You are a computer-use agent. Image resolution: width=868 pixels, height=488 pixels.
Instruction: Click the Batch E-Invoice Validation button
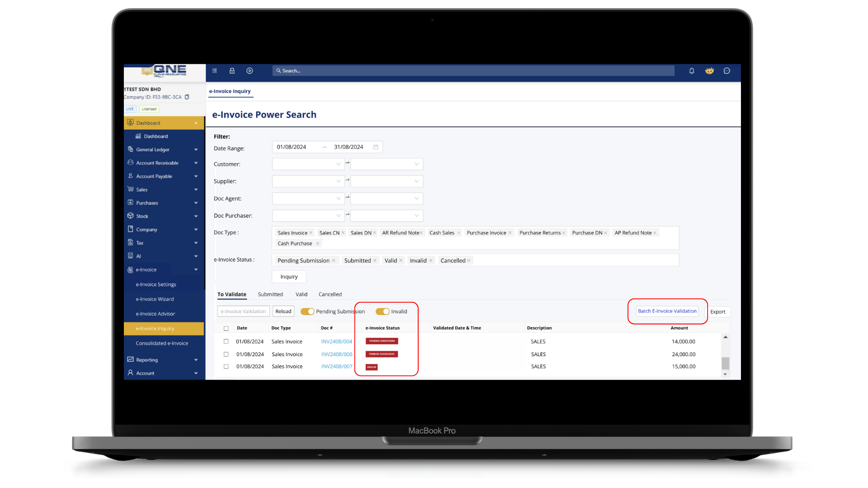(667, 311)
